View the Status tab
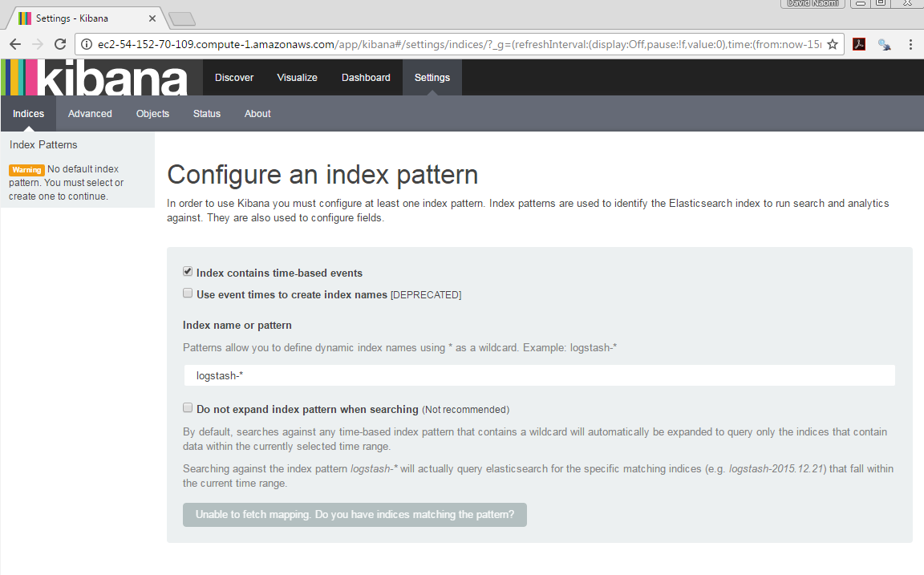This screenshot has height=575, width=924. click(x=207, y=114)
